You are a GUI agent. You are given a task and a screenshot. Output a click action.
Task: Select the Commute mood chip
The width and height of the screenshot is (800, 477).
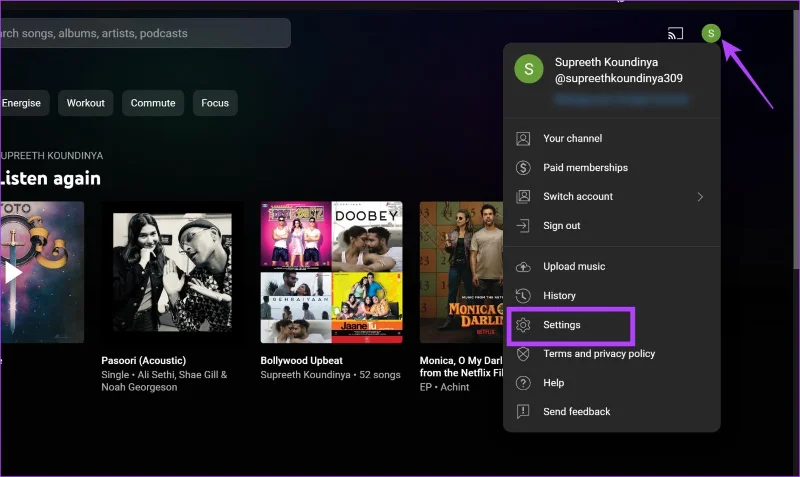pos(153,103)
